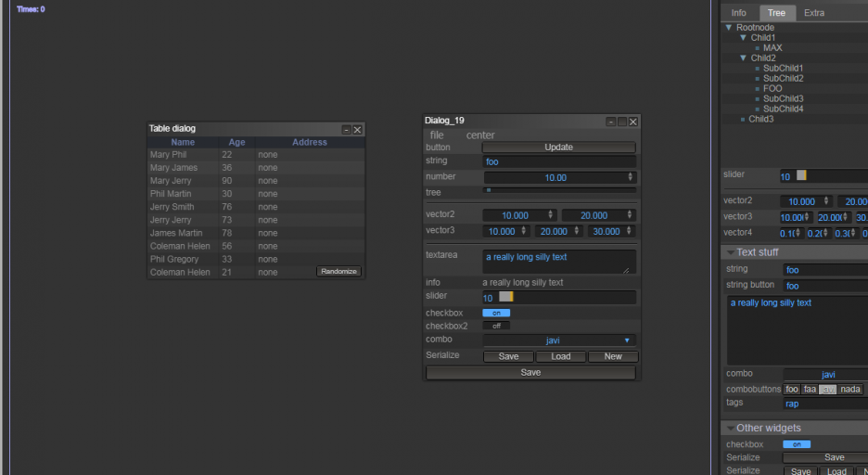Switch to the Tree tab
Image resolution: width=868 pixels, height=475 pixels.
(776, 13)
